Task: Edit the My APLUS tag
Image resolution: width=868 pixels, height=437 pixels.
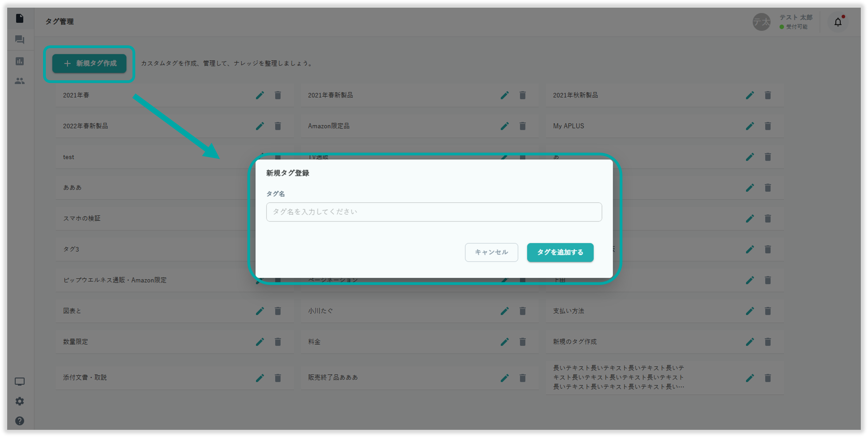Action: tap(750, 126)
